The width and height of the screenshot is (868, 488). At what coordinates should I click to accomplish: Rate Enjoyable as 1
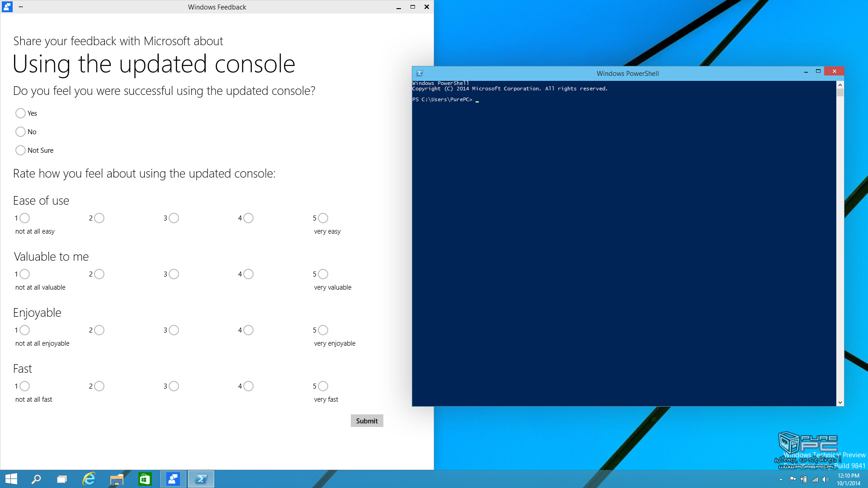(25, 330)
